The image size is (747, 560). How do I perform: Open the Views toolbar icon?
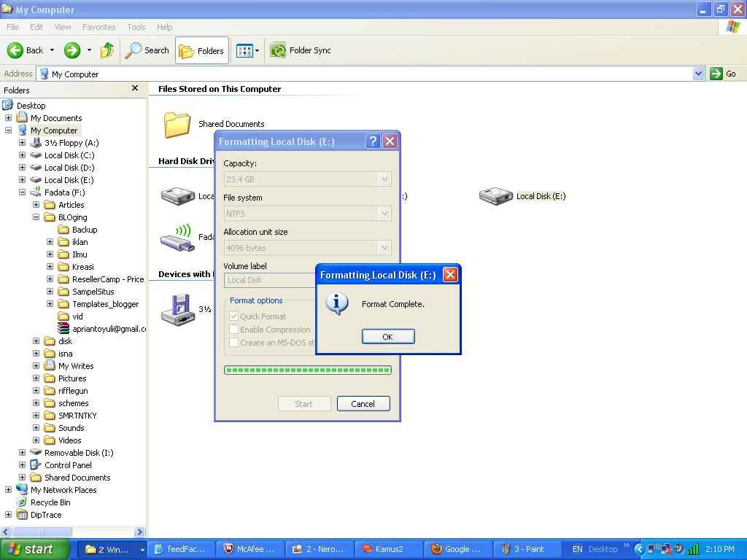pos(244,50)
